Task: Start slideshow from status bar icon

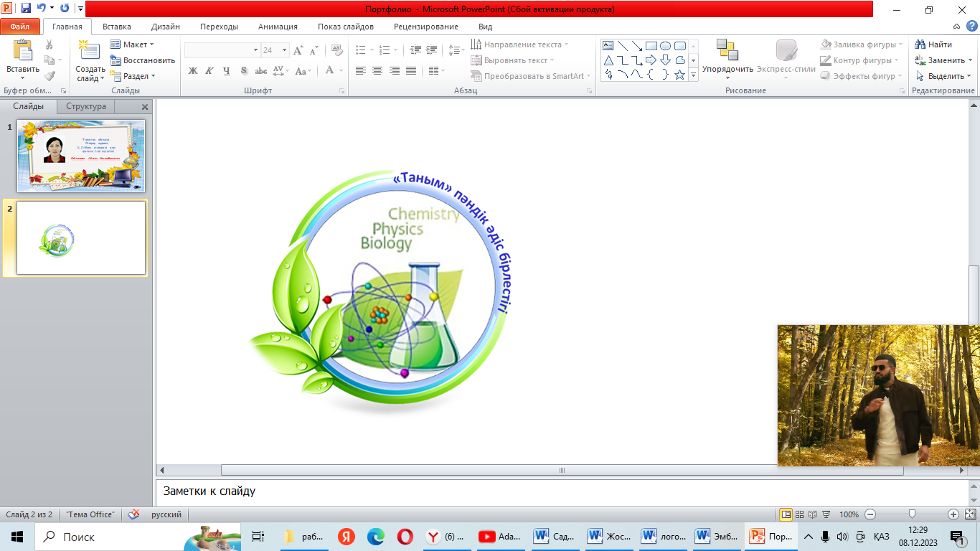Action: tap(826, 514)
